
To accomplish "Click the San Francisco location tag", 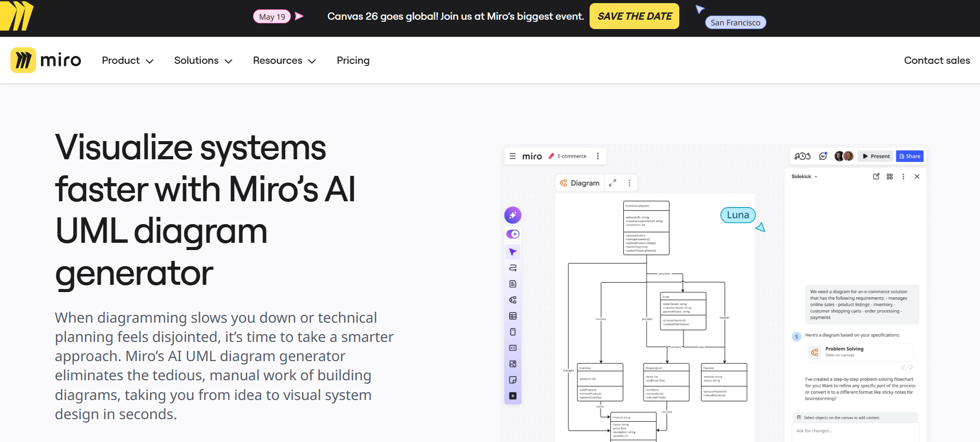I will [735, 22].
